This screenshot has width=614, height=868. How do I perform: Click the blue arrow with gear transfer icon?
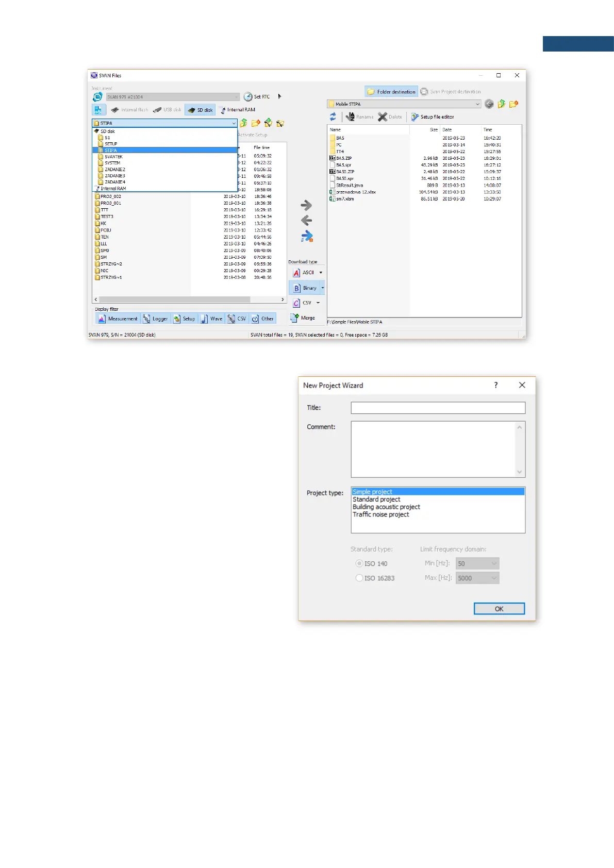coord(307,237)
